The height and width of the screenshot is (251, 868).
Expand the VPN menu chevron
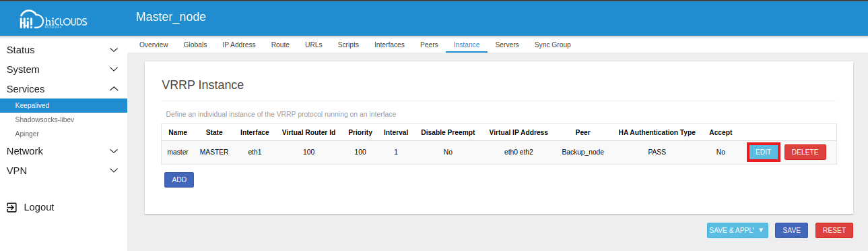point(114,171)
